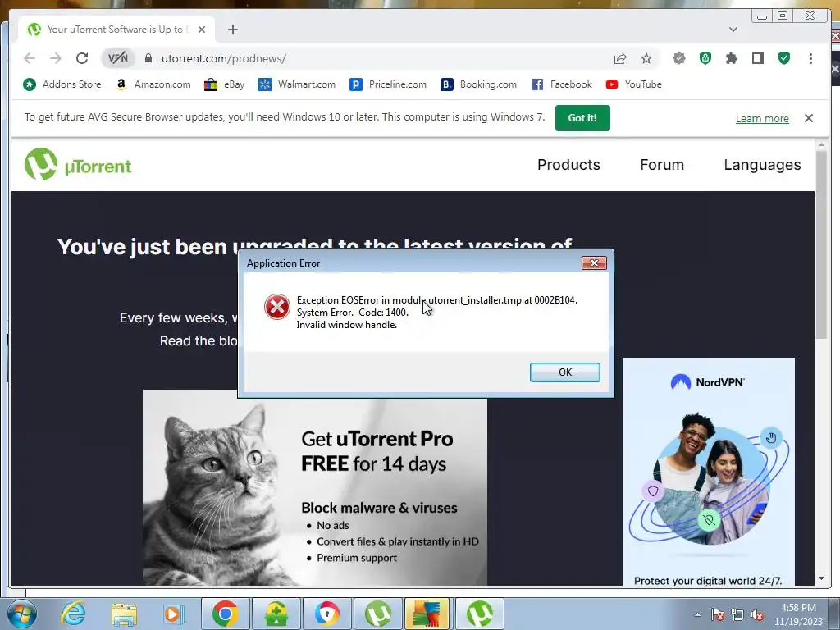This screenshot has height=630, width=840.
Task: Open Walmart.com bookmark
Action: click(297, 84)
